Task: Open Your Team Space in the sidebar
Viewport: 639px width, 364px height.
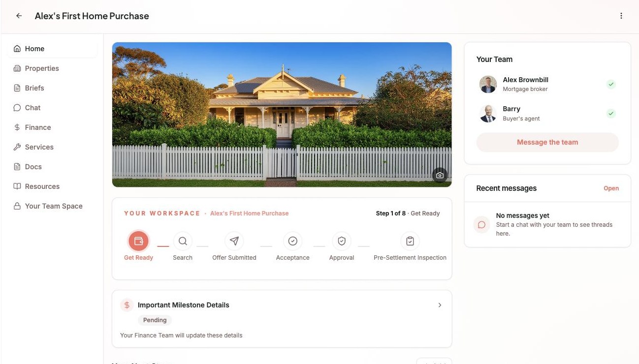Action: 53,206
